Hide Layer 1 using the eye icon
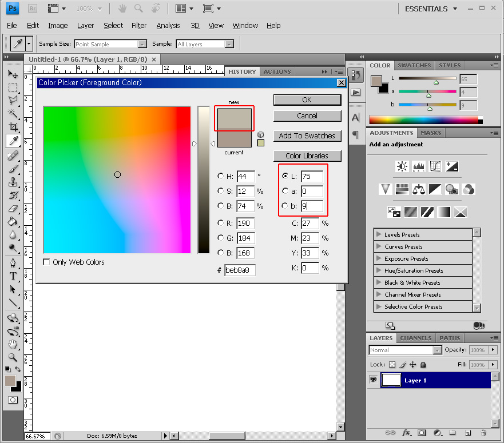The width and height of the screenshot is (504, 443). [374, 380]
